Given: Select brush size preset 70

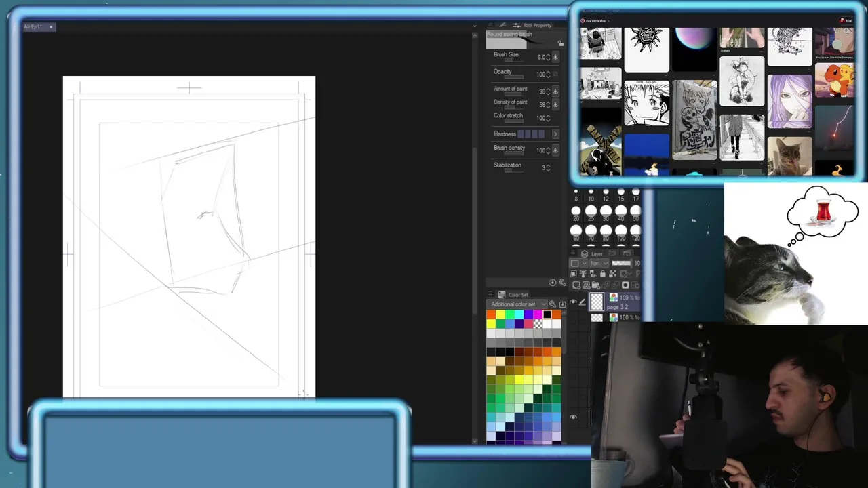Looking at the screenshot, I should point(591,234).
